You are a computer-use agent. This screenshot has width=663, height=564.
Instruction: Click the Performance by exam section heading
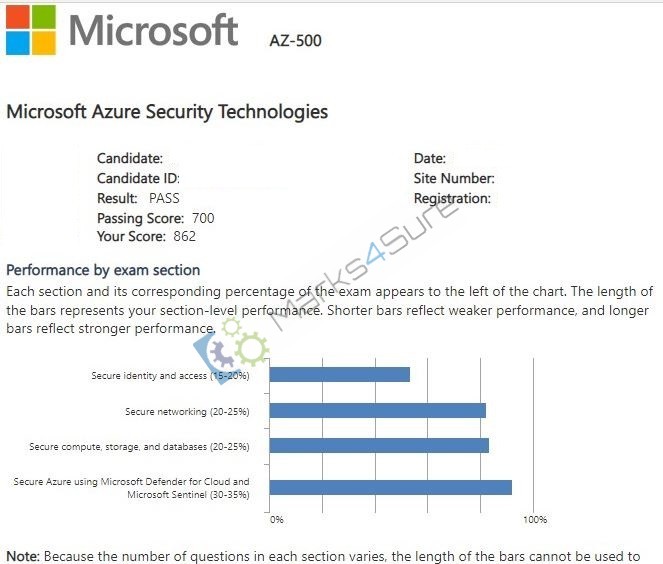(x=103, y=270)
